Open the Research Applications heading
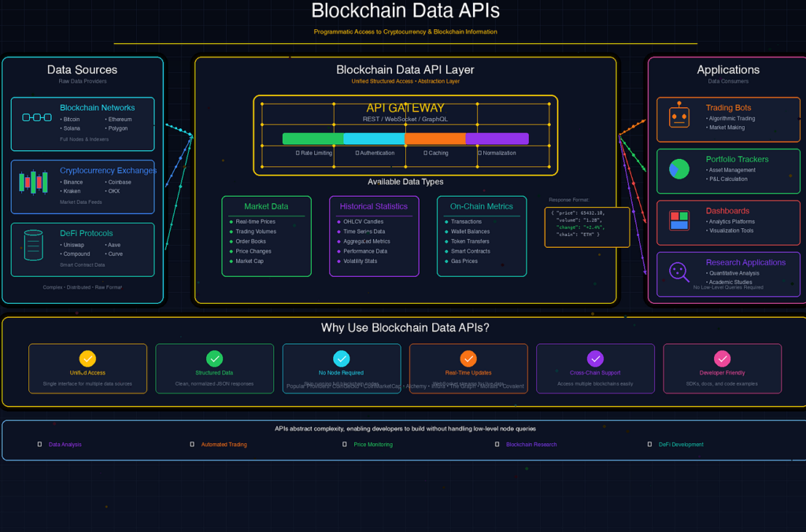The width and height of the screenshot is (806, 532). (746, 262)
